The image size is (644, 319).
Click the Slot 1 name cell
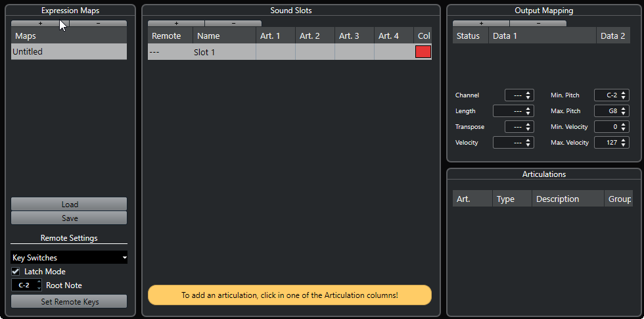pyautogui.click(x=223, y=52)
